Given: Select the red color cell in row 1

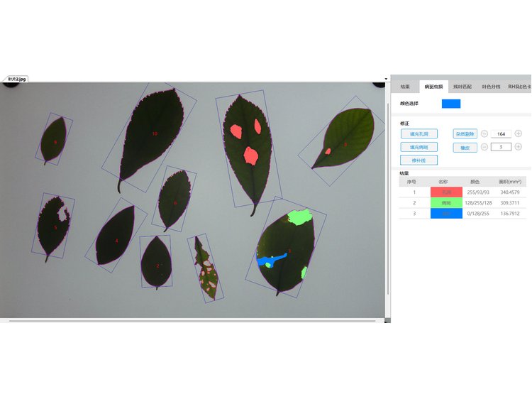Looking at the screenshot, I should pyautogui.click(x=446, y=192).
